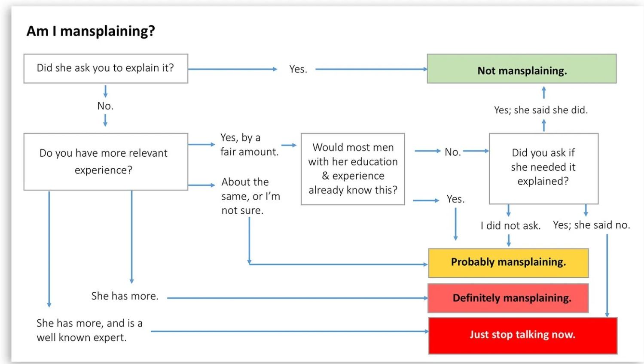The image size is (644, 364).
Task: Click the green 'Not mansplaining.' box
Action: [522, 69]
